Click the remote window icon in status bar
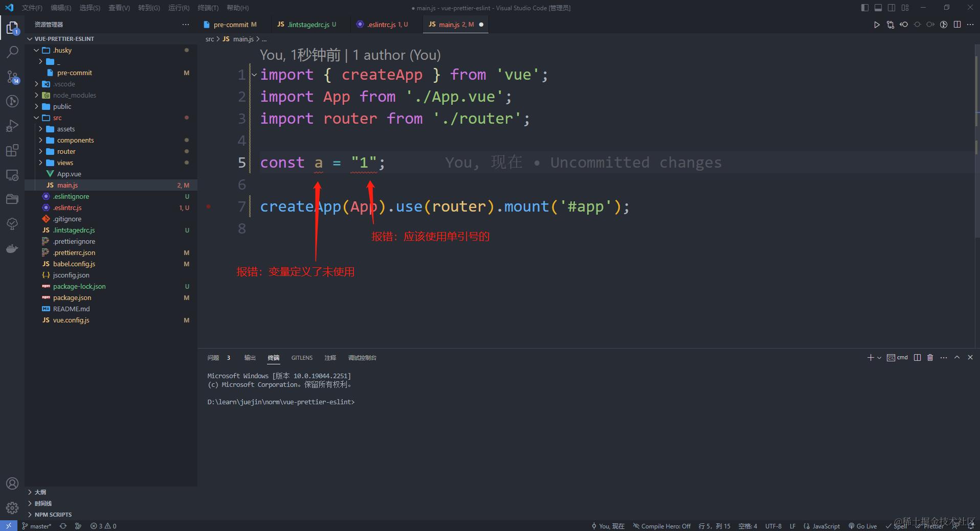This screenshot has width=980, height=531. (x=9, y=526)
